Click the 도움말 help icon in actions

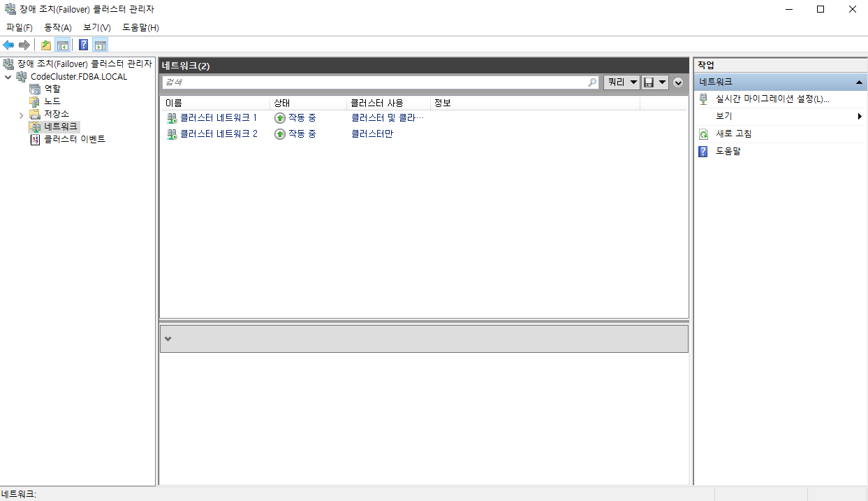tap(704, 151)
